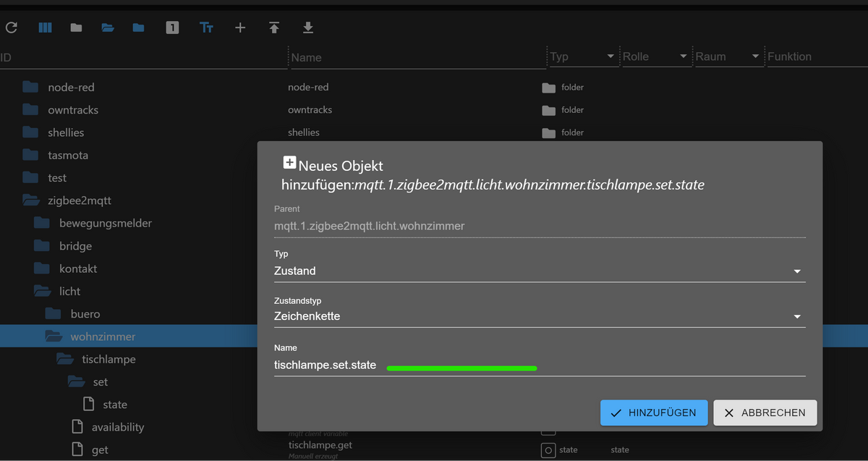Screen dimensions: 868x461
Task: Expand the bridge folder
Action: click(x=42, y=246)
